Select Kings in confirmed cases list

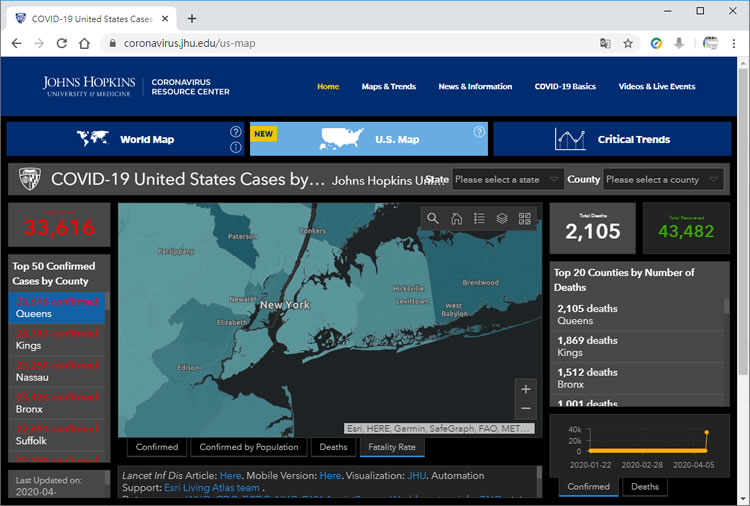[x=56, y=340]
